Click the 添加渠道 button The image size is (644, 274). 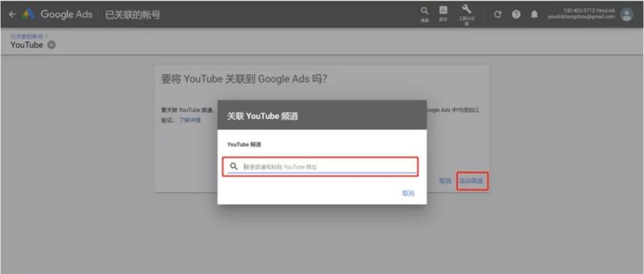click(472, 181)
